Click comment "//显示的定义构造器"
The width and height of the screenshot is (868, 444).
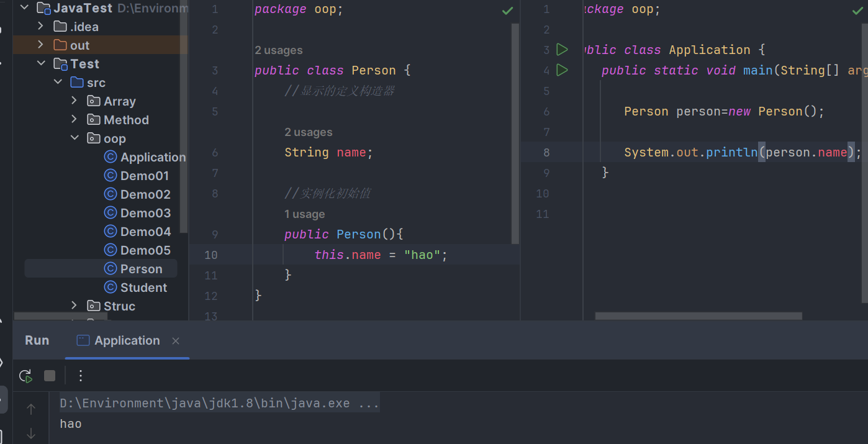340,91
